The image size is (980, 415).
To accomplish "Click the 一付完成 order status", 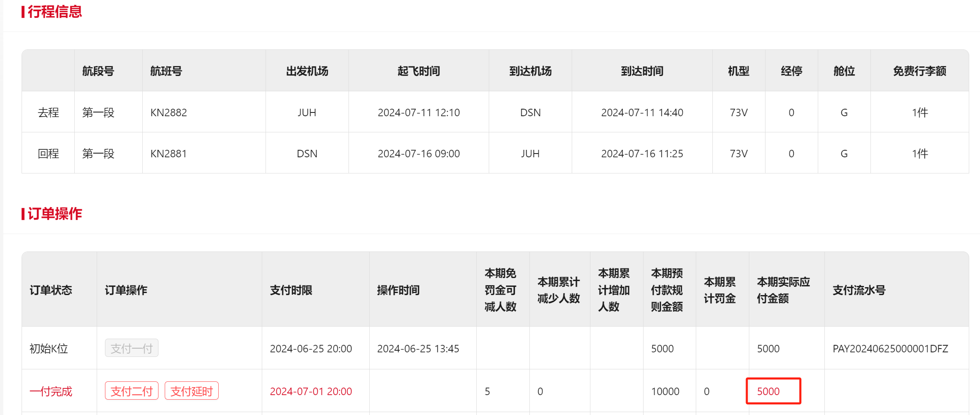I will coord(51,391).
